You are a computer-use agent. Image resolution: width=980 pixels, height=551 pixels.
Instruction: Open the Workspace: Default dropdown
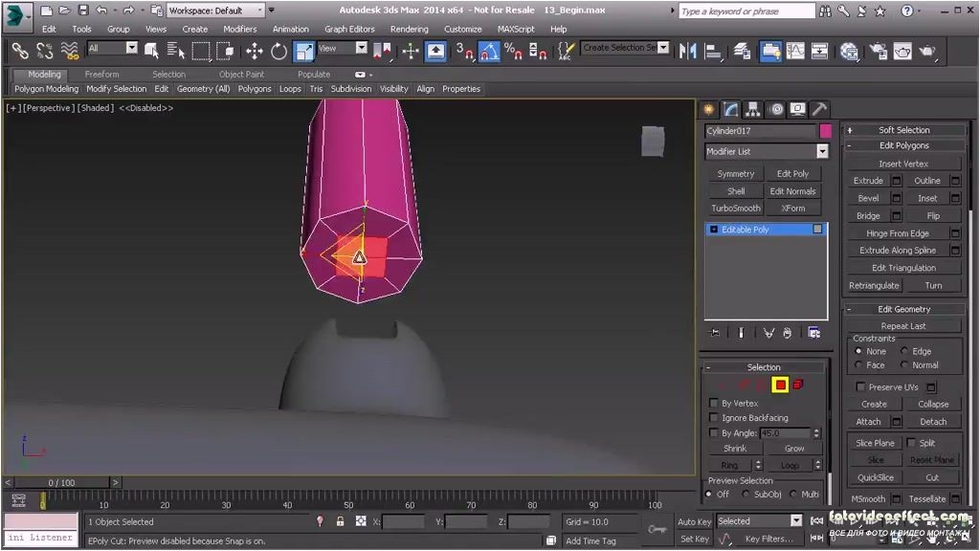[215, 11]
